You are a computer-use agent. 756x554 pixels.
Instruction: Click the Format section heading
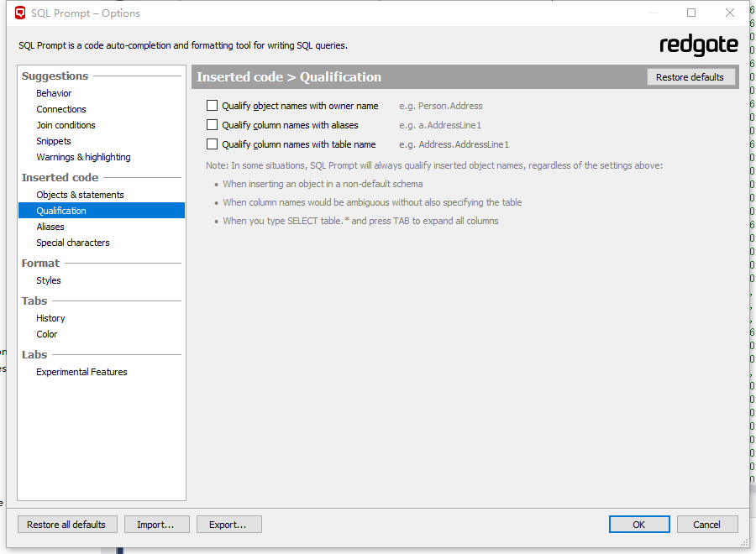click(40, 263)
